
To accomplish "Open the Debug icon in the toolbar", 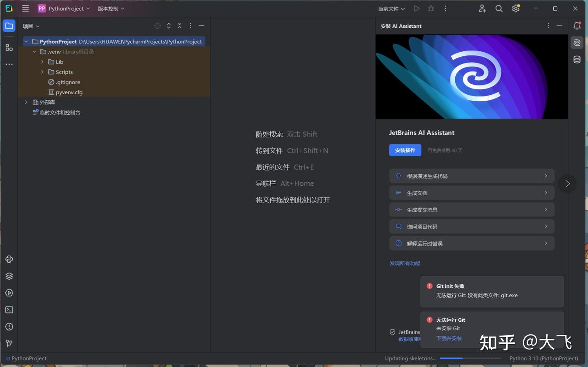I will click(431, 8).
